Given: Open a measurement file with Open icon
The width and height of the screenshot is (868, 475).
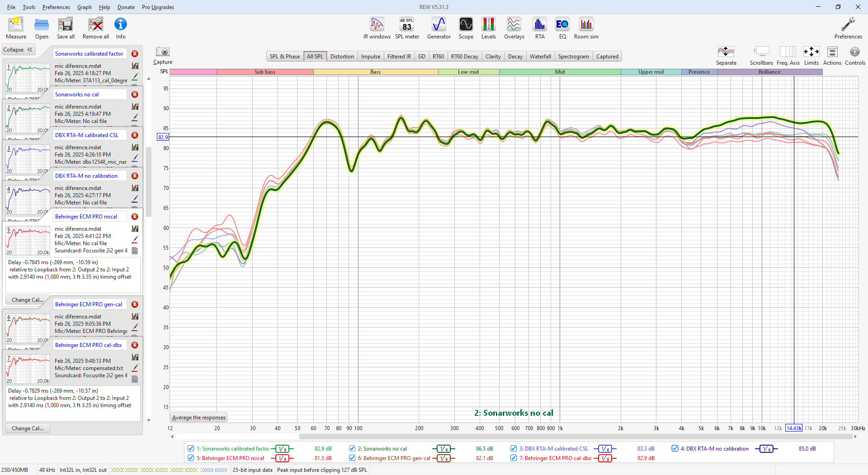Looking at the screenshot, I should [x=42, y=28].
